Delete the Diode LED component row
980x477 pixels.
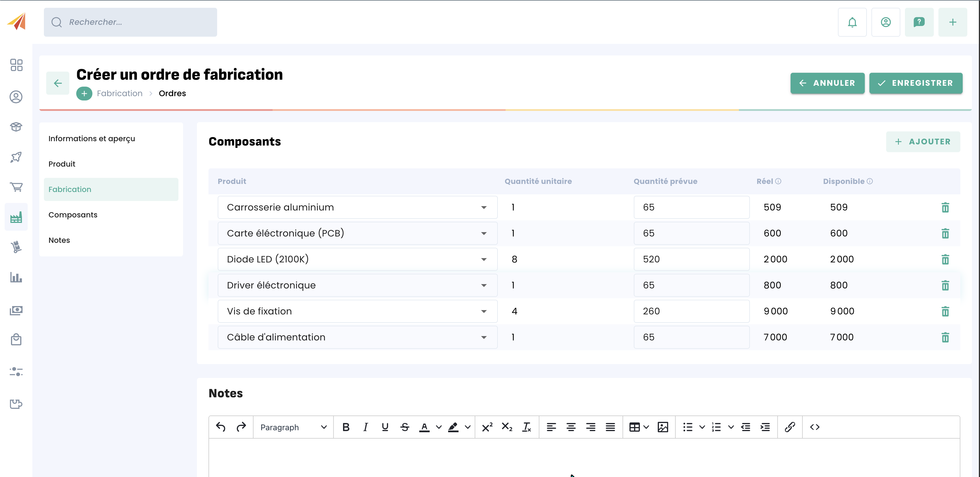click(945, 259)
